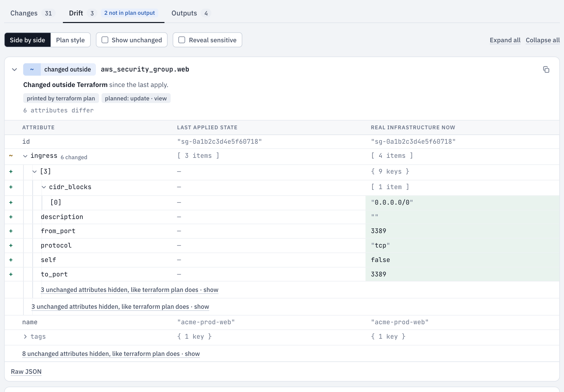This screenshot has width=564, height=392.
Task: Click the plus marker on from_port row
Action: pos(11,231)
